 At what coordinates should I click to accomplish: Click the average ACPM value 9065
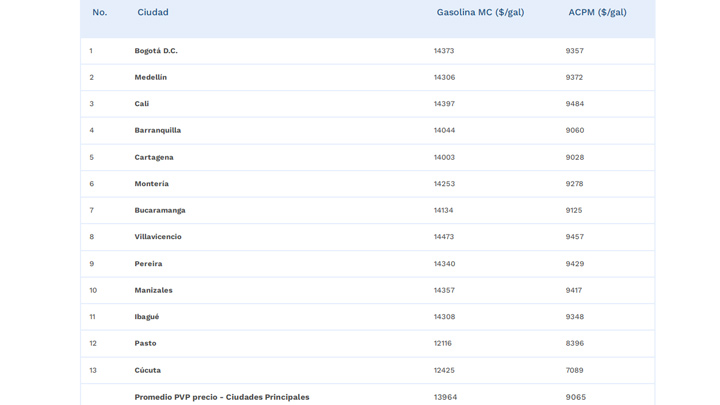(x=576, y=397)
